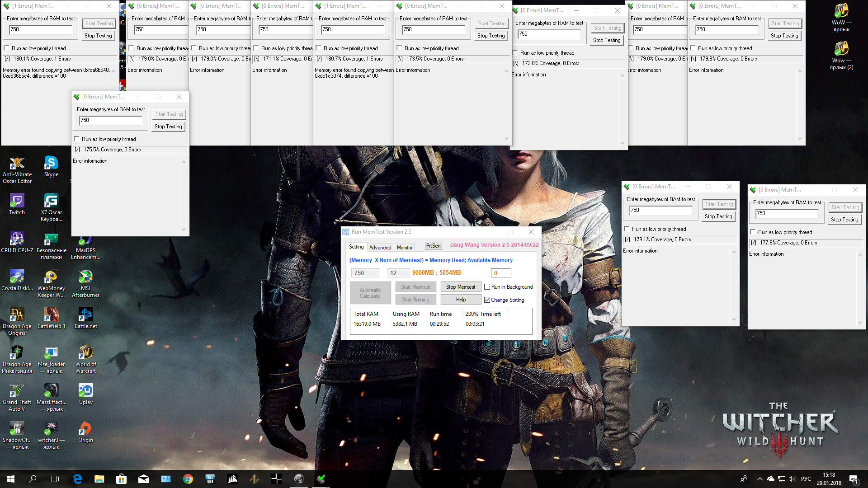The image size is (868, 488).
Task: Click the PrtScn button
Action: pyautogui.click(x=433, y=246)
